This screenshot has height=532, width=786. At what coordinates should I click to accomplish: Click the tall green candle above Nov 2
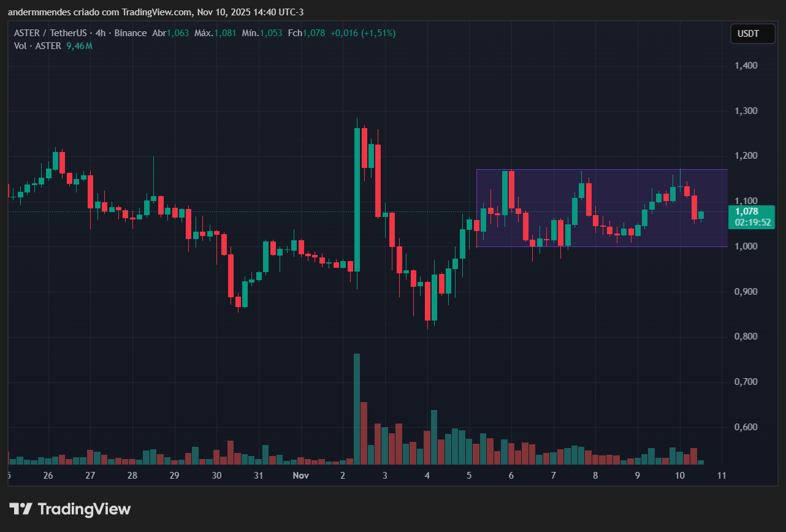[x=357, y=196]
